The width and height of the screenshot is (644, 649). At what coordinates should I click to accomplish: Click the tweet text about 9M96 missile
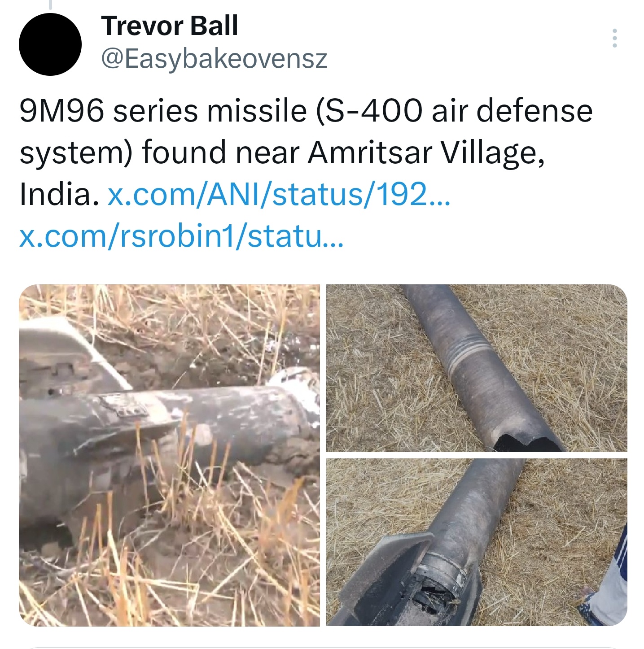(x=306, y=152)
